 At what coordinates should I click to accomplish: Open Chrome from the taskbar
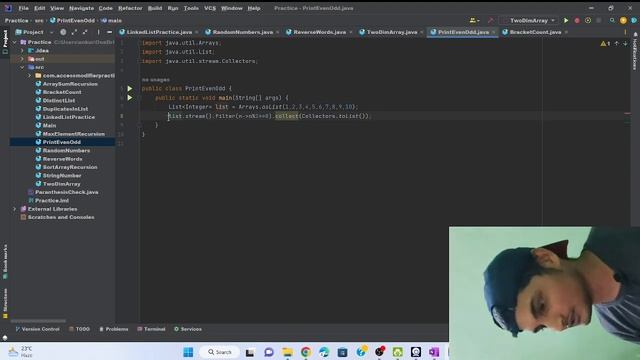click(305, 352)
